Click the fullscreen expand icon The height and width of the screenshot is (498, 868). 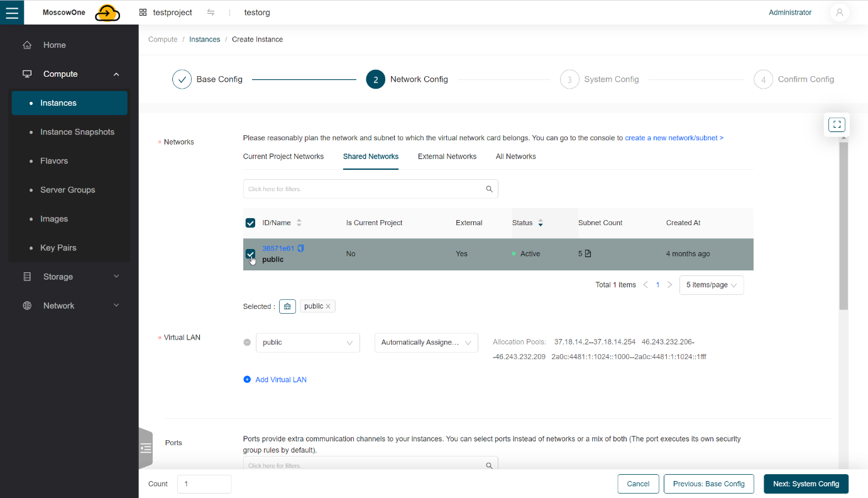pos(836,124)
